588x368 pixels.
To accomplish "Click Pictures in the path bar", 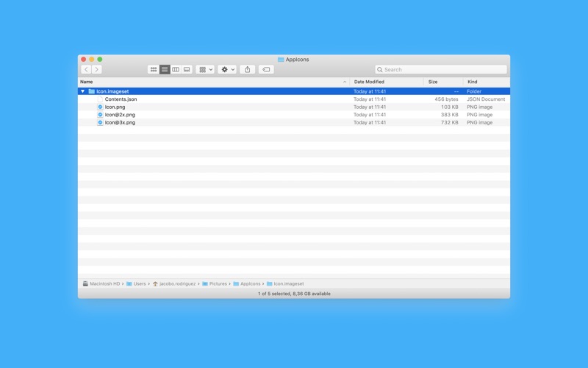I will click(215, 284).
